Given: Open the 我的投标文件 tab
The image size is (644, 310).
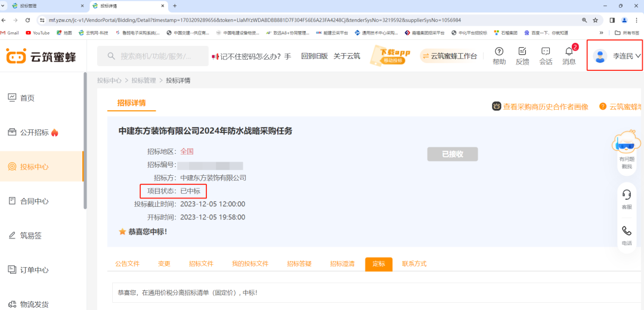Looking at the screenshot, I should [250, 264].
